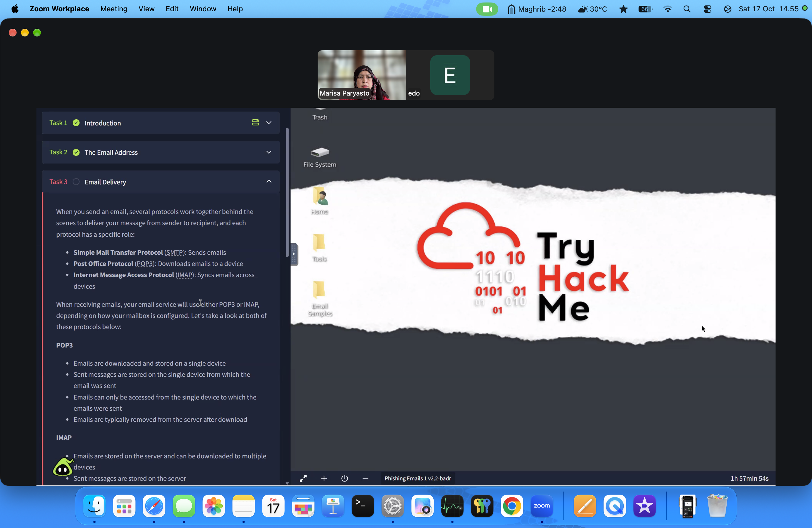Click the SMTP abbreviation text
Viewport: 812px width, 528px height.
(x=174, y=252)
